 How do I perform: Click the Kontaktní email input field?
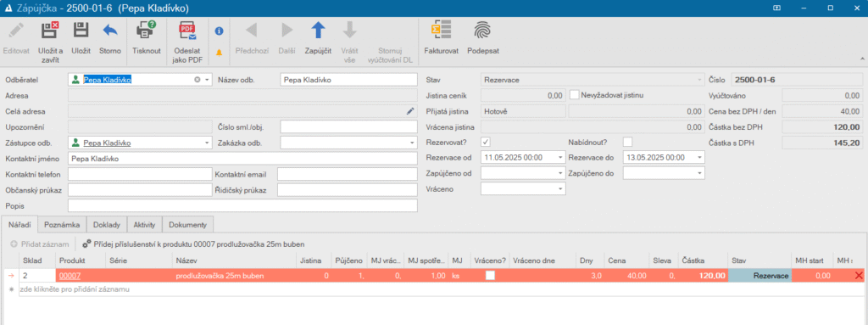(347, 174)
